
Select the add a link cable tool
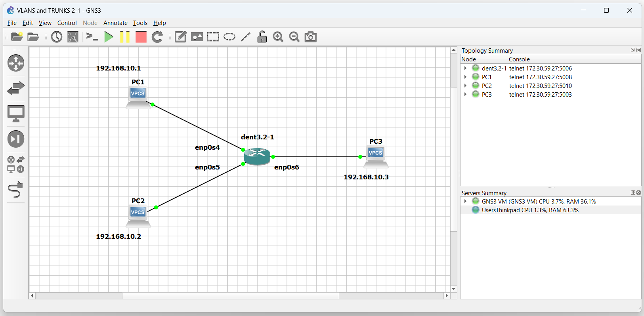tap(16, 190)
